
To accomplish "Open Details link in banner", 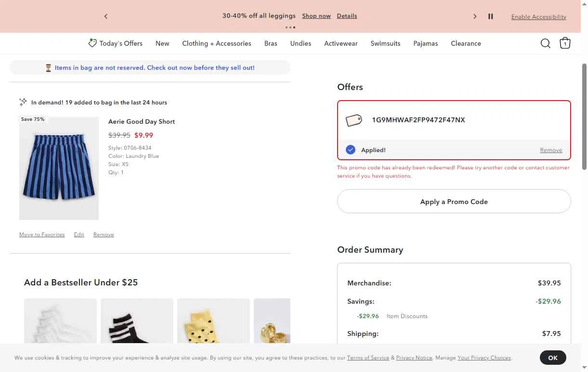I will click(347, 16).
